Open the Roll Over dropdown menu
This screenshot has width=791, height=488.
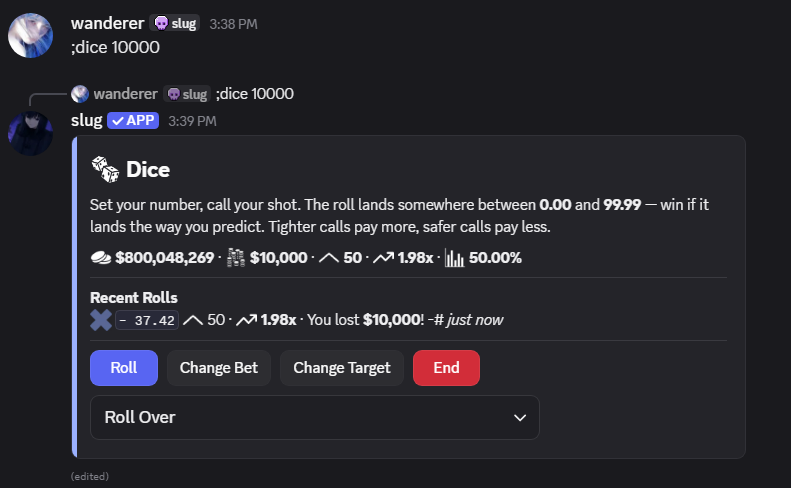coord(315,417)
